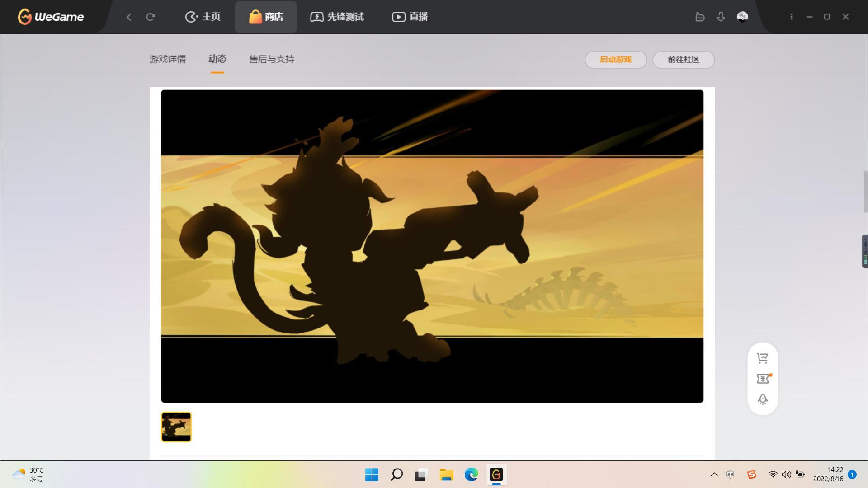Close the WeGame window
The image size is (868, 488).
click(x=846, y=17)
